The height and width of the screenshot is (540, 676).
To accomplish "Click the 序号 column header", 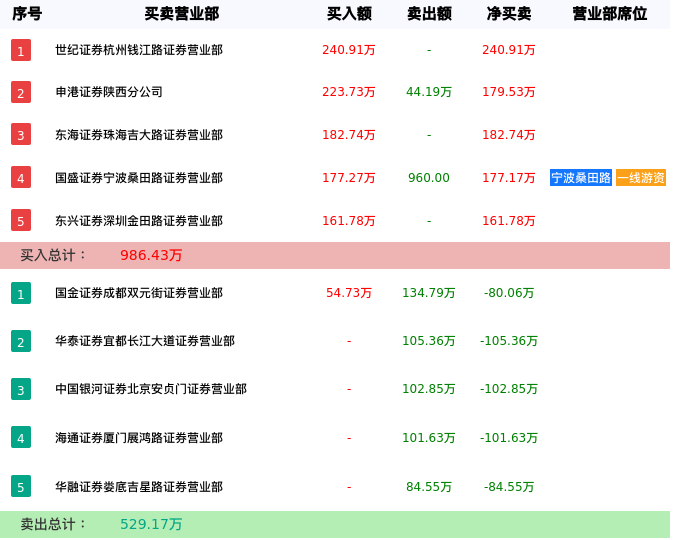I will (27, 14).
